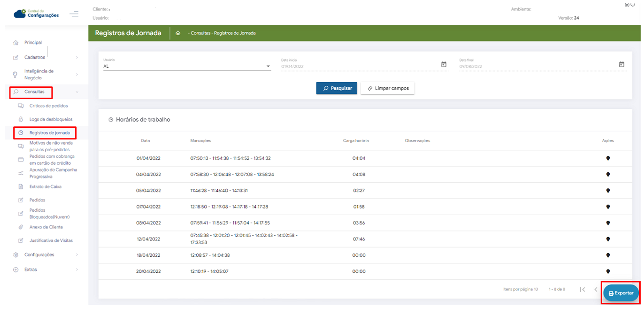Image resolution: width=644 pixels, height=312 pixels.
Task: Click action pin icon for 12/04/2022 row
Action: [x=608, y=239]
